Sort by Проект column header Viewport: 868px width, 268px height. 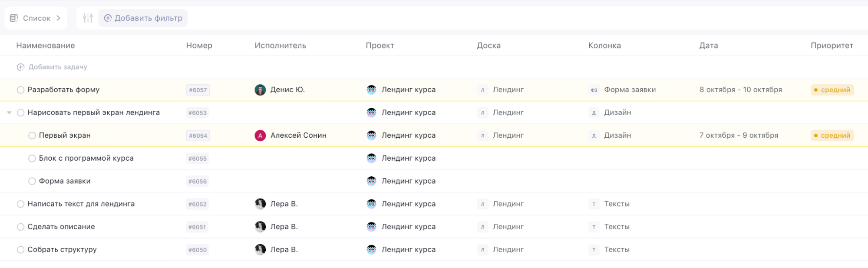(x=380, y=46)
